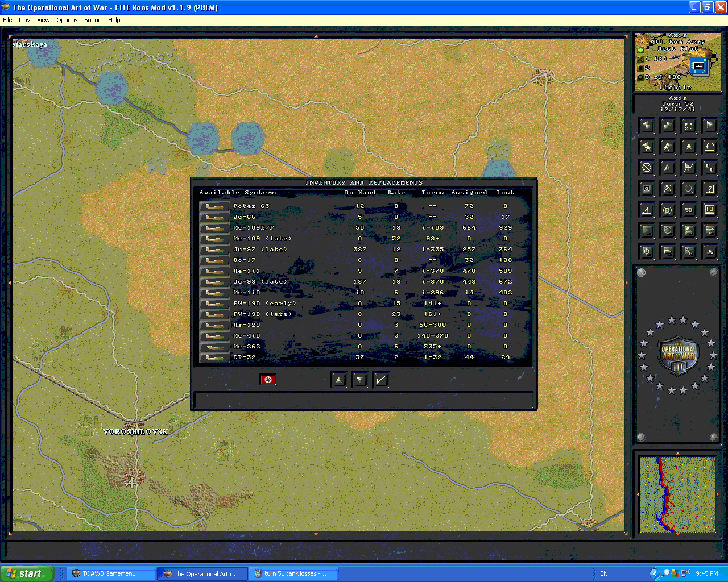Click the left arrow with star icon
The image size is (728, 582).
click(x=646, y=147)
